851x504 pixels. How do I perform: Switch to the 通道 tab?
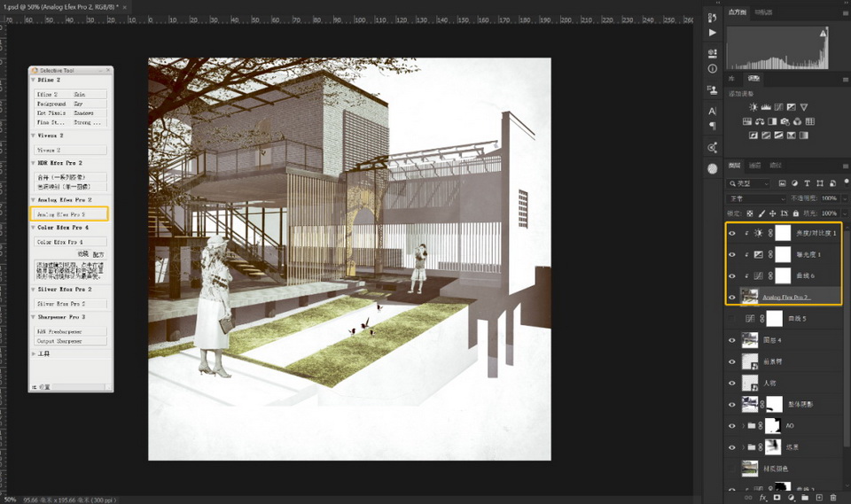point(755,166)
